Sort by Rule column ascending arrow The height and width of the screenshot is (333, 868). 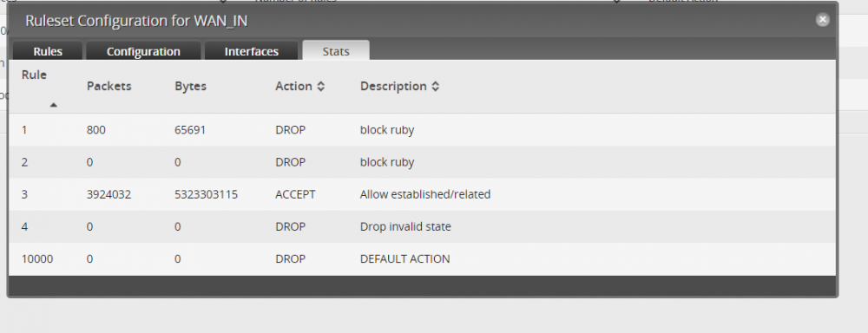point(54,105)
